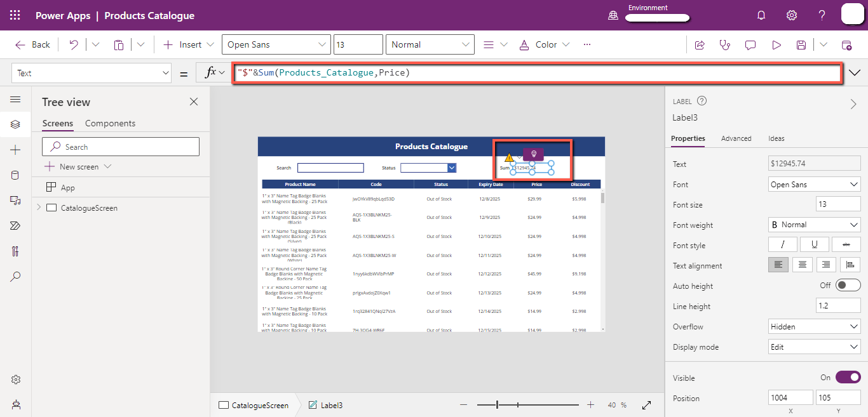
Task: Close the Tree view panel
Action: [x=194, y=102]
